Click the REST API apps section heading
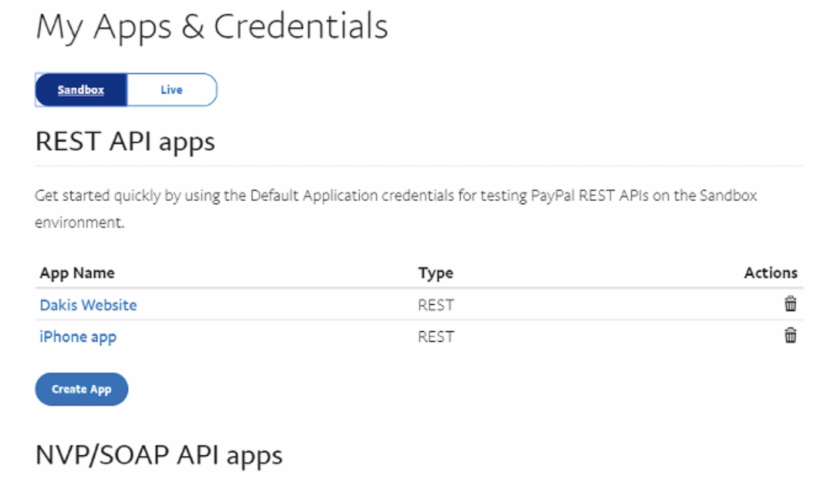This screenshot has width=837, height=504. point(125,141)
